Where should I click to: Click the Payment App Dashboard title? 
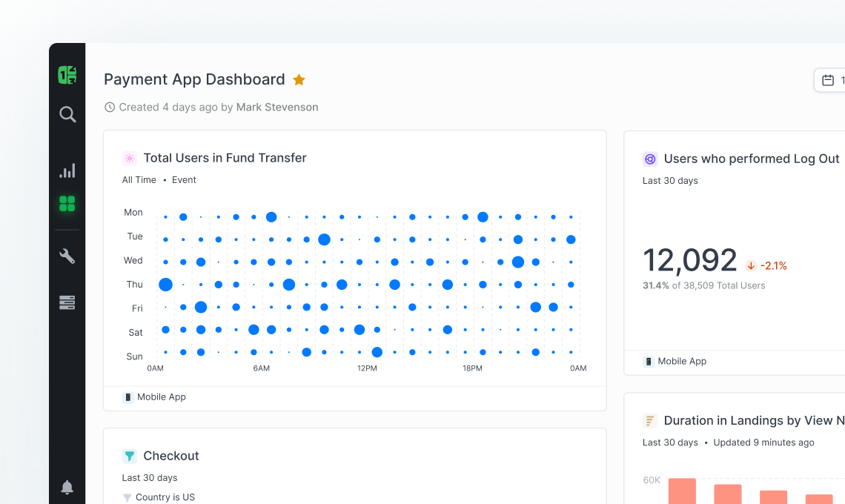[194, 80]
